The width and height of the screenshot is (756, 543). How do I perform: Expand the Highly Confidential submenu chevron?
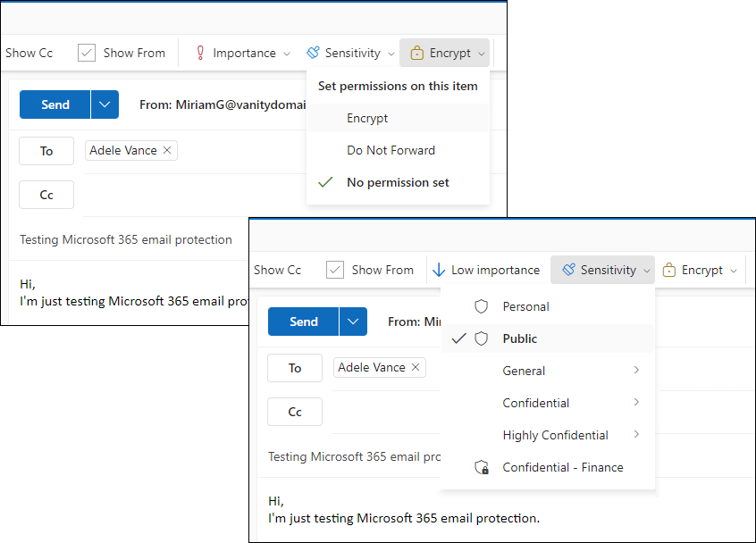(636, 435)
